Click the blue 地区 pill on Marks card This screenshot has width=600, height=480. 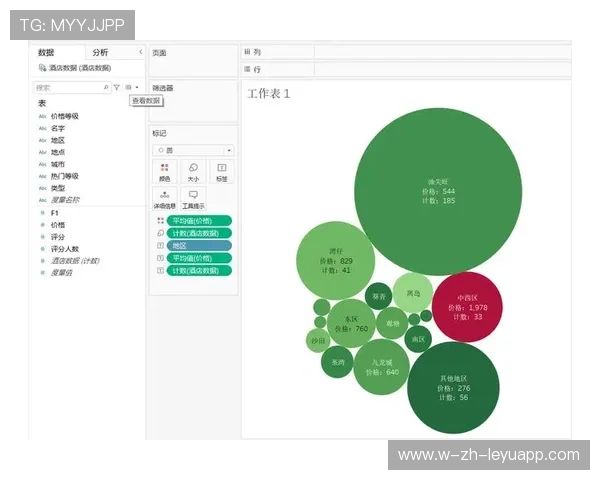click(x=199, y=246)
